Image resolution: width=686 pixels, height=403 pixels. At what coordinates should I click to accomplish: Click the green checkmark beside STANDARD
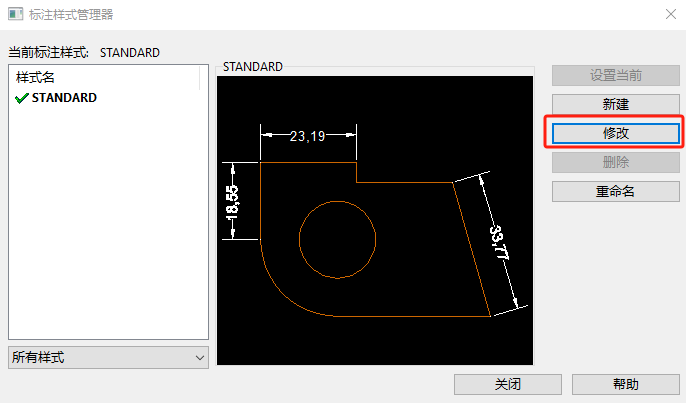point(21,98)
